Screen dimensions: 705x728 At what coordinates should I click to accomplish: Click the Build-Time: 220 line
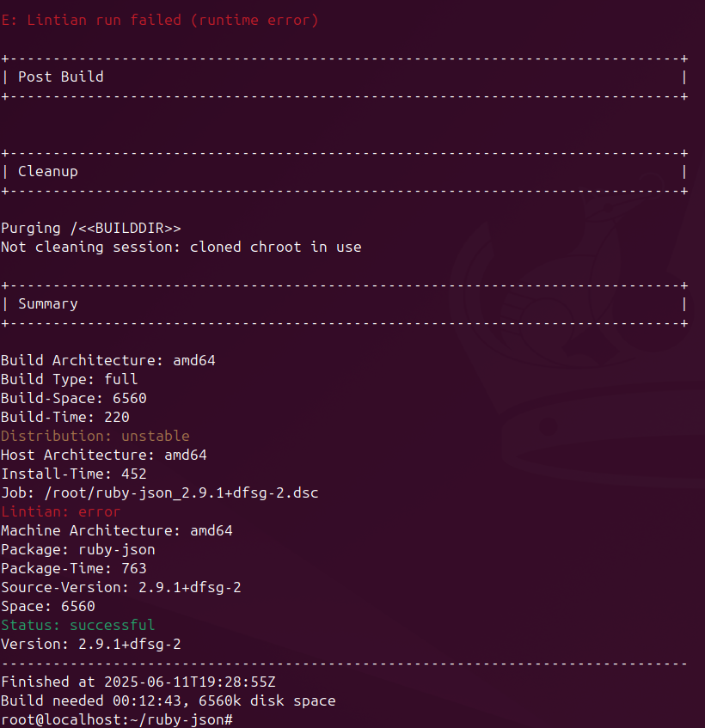tap(64, 417)
